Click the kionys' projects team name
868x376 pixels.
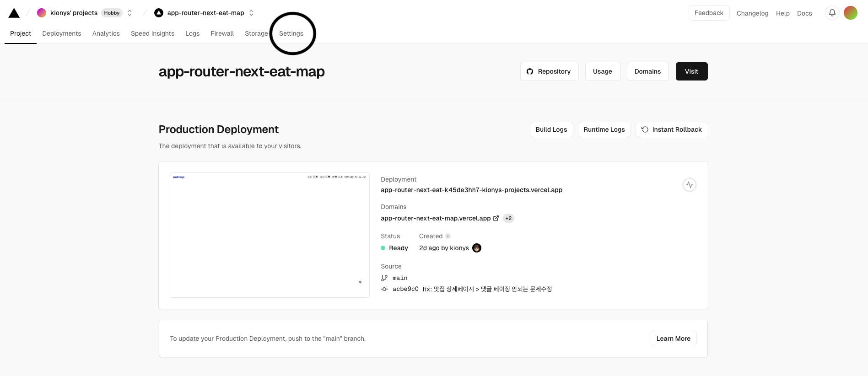coord(74,13)
